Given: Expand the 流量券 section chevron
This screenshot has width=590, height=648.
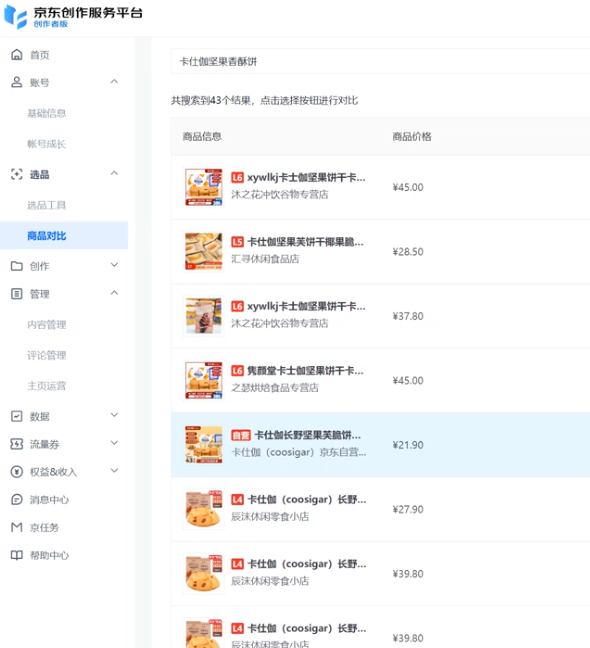Looking at the screenshot, I should pos(114,443).
